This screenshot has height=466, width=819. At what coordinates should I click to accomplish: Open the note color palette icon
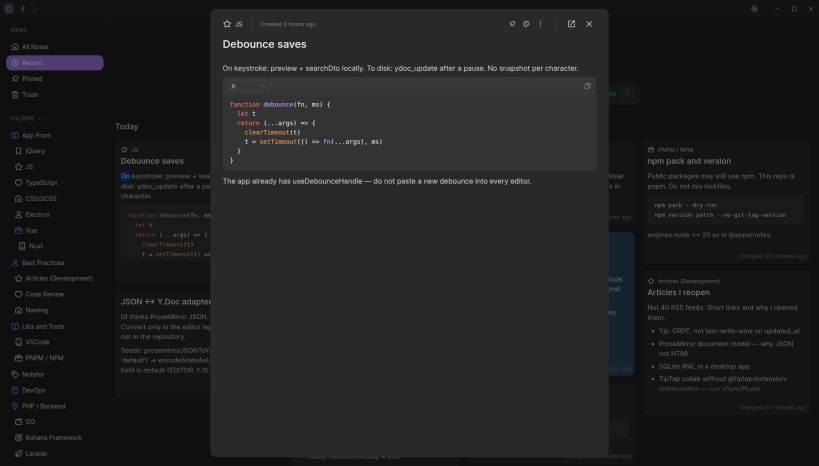point(526,24)
